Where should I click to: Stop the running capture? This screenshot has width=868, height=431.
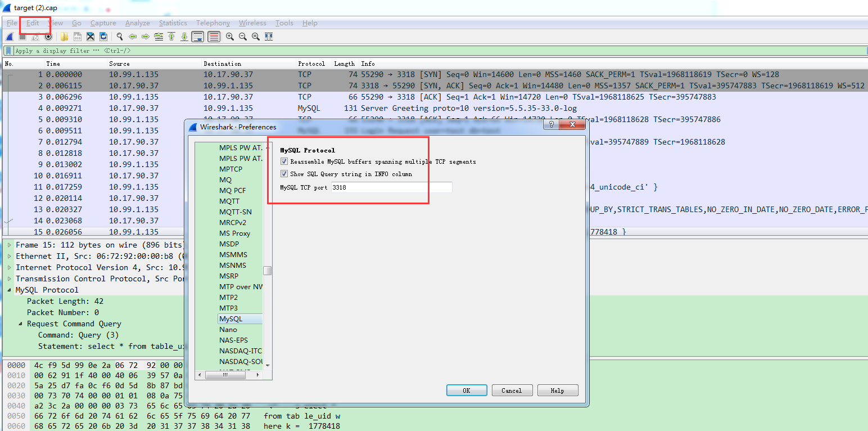coord(22,37)
